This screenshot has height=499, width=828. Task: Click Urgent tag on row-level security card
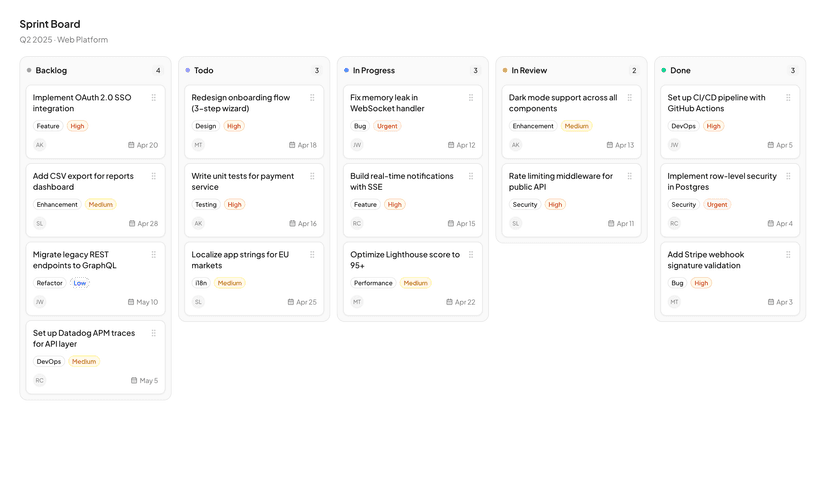(717, 204)
